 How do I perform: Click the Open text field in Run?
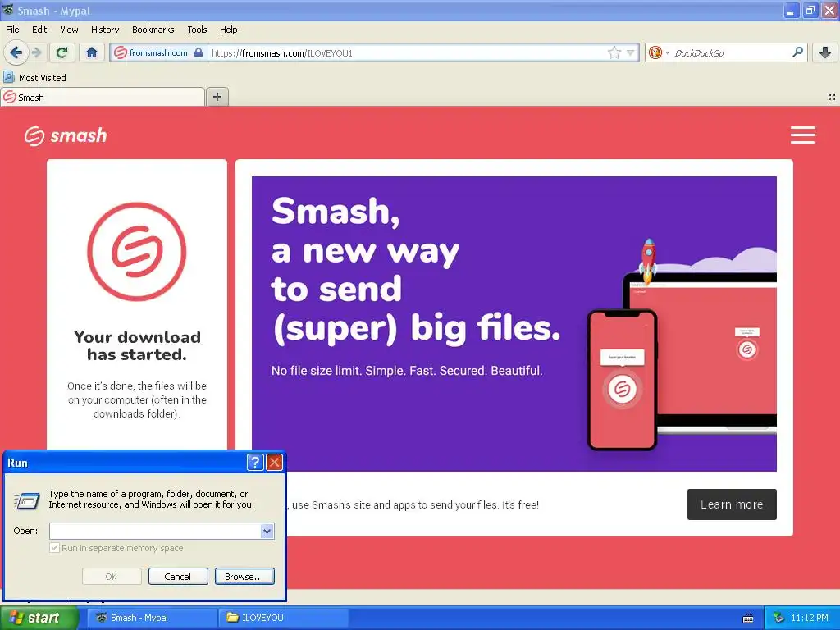155,531
